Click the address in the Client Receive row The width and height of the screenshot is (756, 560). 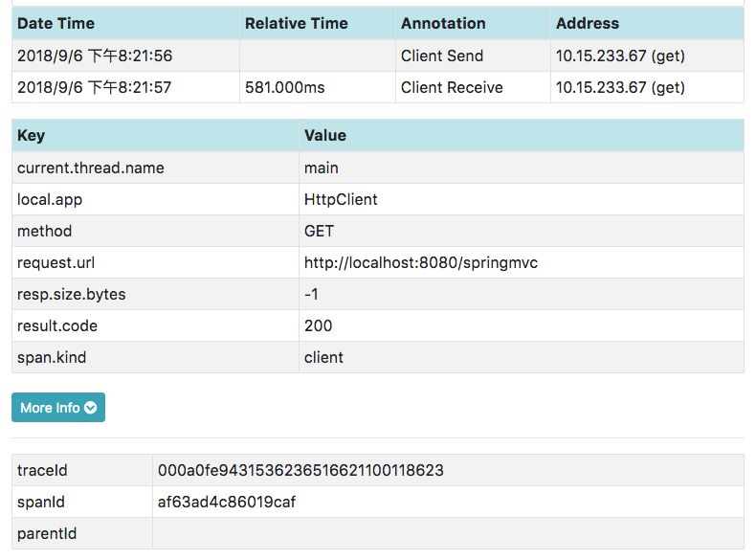pos(620,87)
